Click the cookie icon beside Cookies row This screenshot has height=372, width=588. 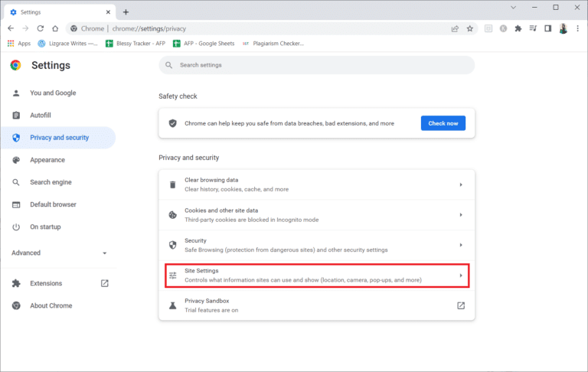click(172, 215)
